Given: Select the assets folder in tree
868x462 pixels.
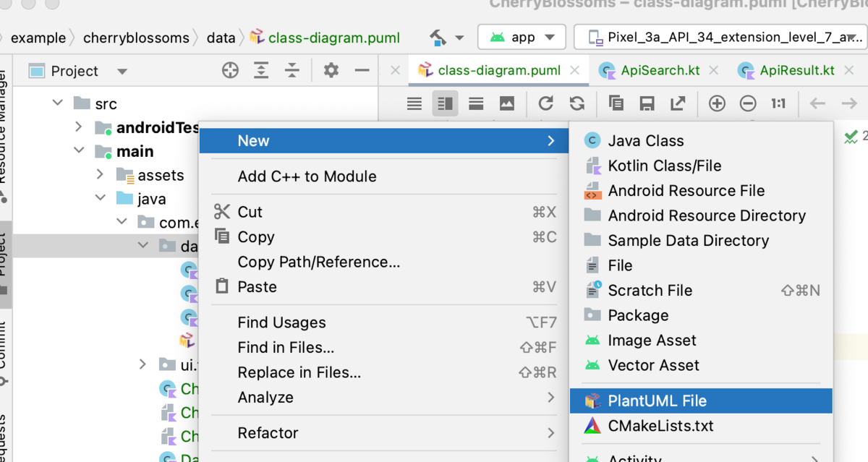Looking at the screenshot, I should (161, 175).
